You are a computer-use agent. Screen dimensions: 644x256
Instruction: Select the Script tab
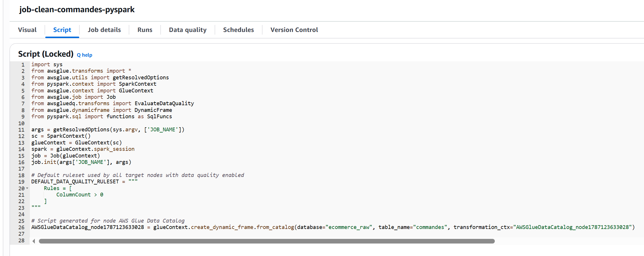(62, 30)
